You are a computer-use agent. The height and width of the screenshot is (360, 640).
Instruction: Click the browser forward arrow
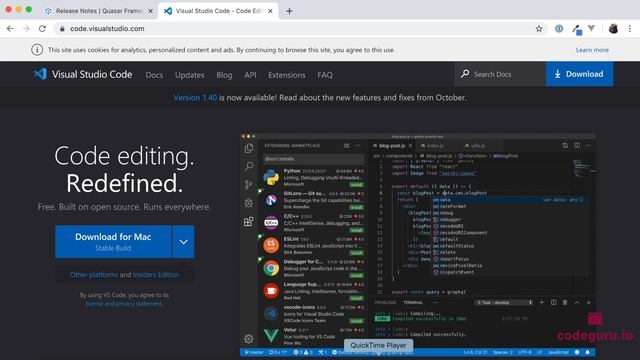click(x=26, y=29)
